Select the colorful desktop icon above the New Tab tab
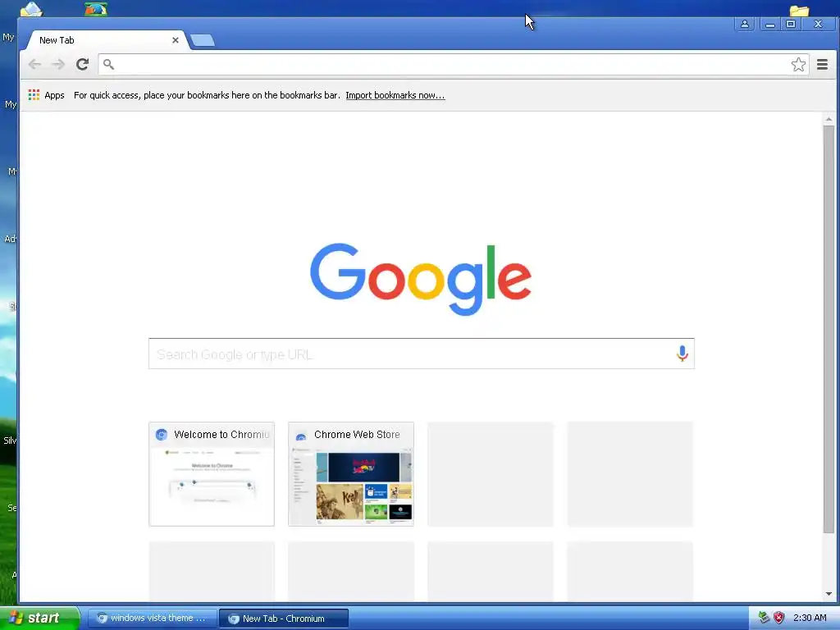 [x=96, y=9]
